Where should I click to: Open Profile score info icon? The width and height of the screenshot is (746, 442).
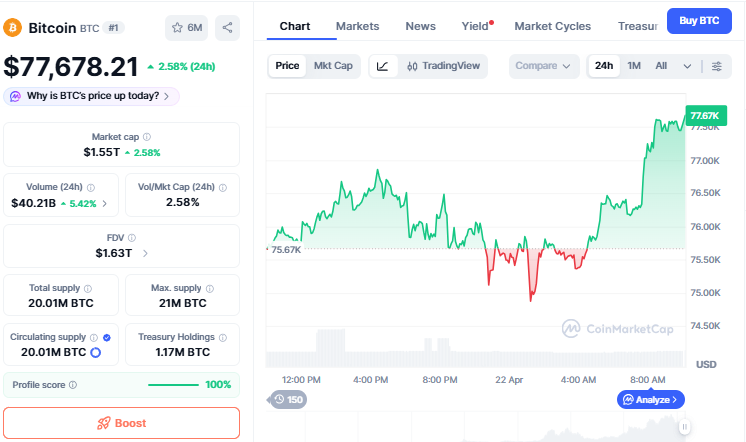(x=73, y=385)
